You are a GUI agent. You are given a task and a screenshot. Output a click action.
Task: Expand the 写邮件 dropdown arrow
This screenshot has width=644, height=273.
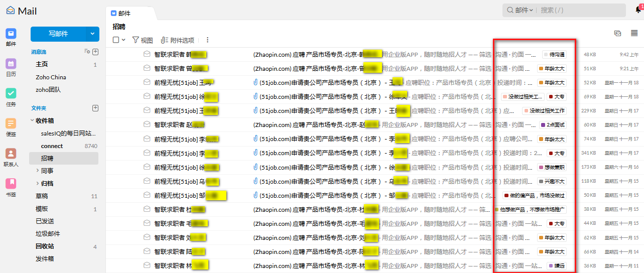pos(92,34)
